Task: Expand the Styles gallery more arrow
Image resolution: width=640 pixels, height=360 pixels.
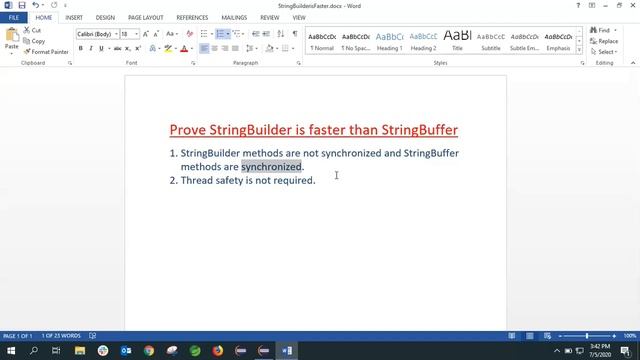Action: (579, 50)
